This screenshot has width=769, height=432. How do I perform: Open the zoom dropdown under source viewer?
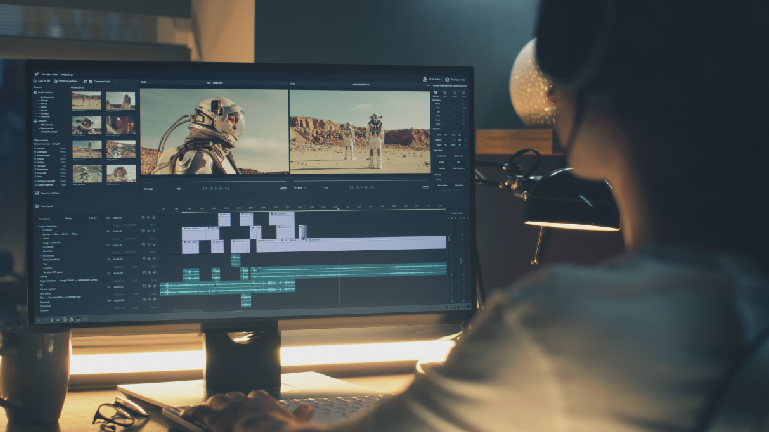tap(150, 188)
